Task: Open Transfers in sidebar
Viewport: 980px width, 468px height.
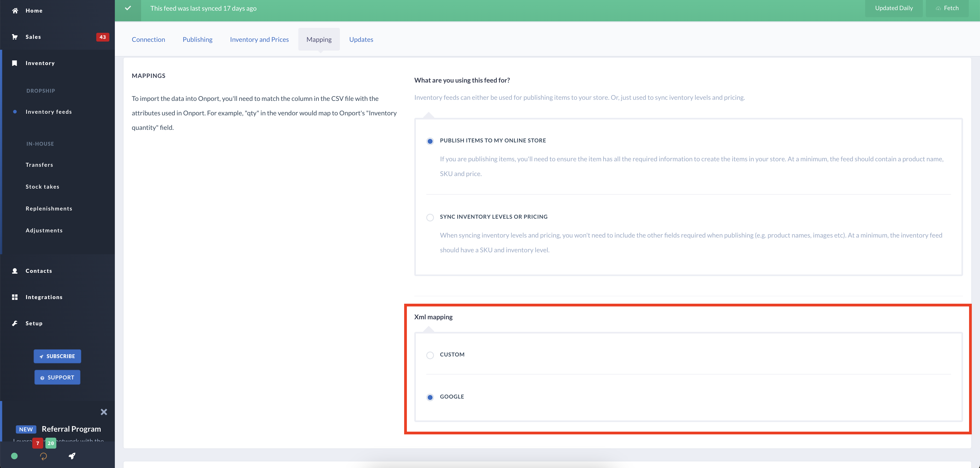Action: tap(39, 165)
